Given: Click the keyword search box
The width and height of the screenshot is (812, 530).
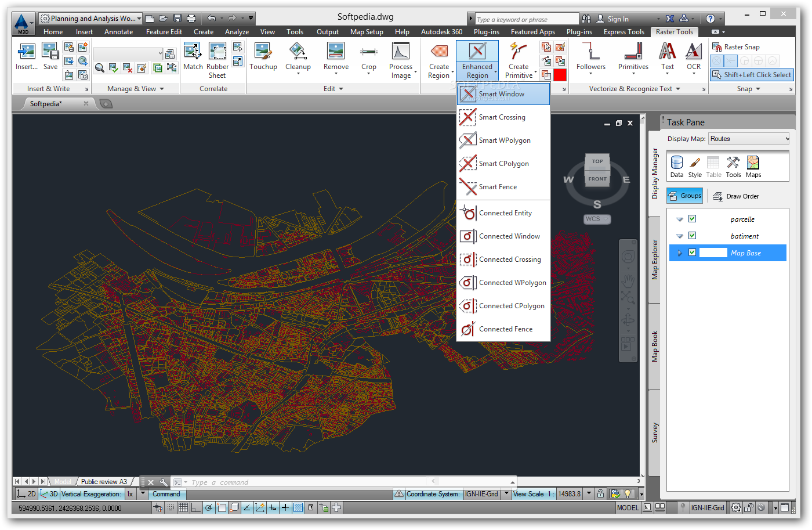Looking at the screenshot, I should 526,19.
